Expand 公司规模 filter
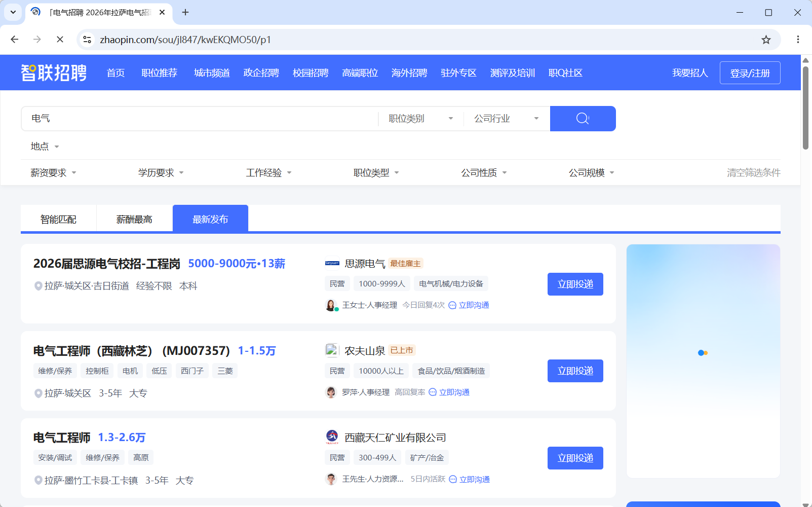The image size is (812, 507). click(x=592, y=173)
